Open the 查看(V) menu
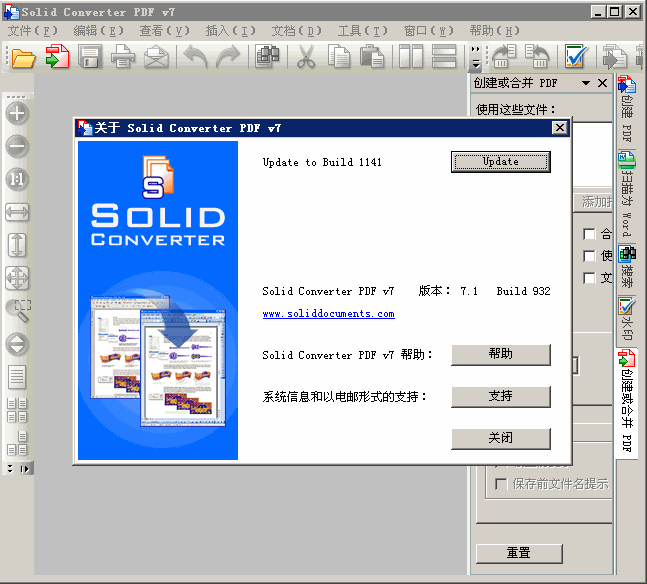 point(165,31)
